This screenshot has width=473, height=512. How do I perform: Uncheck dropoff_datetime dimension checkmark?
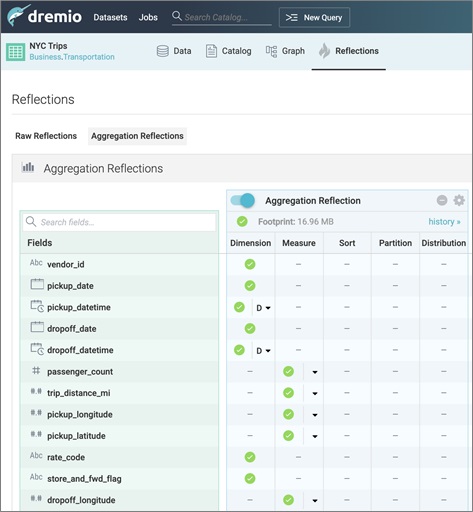tap(239, 350)
